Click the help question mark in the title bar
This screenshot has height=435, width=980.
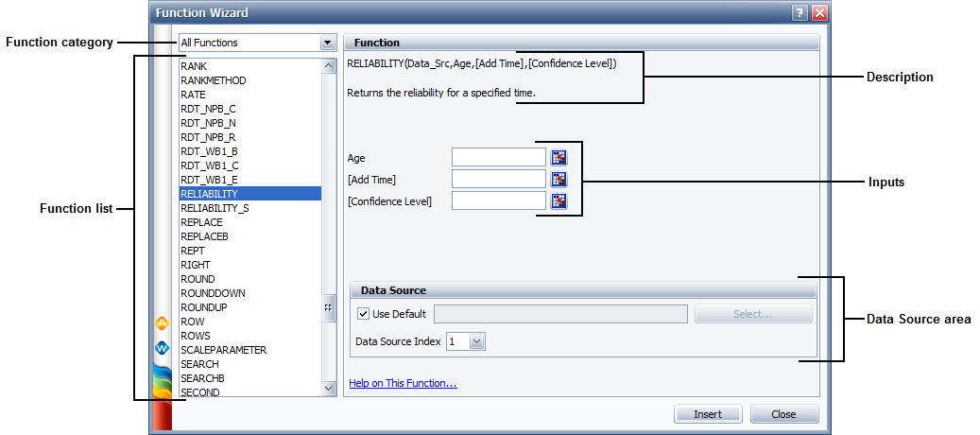pos(800,13)
